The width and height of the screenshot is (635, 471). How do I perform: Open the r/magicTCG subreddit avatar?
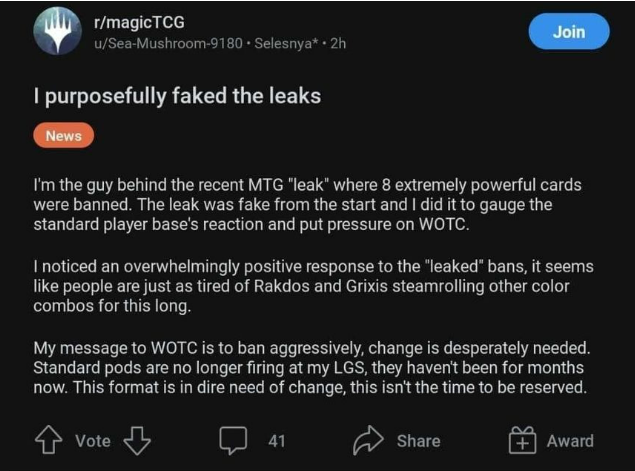[x=58, y=32]
